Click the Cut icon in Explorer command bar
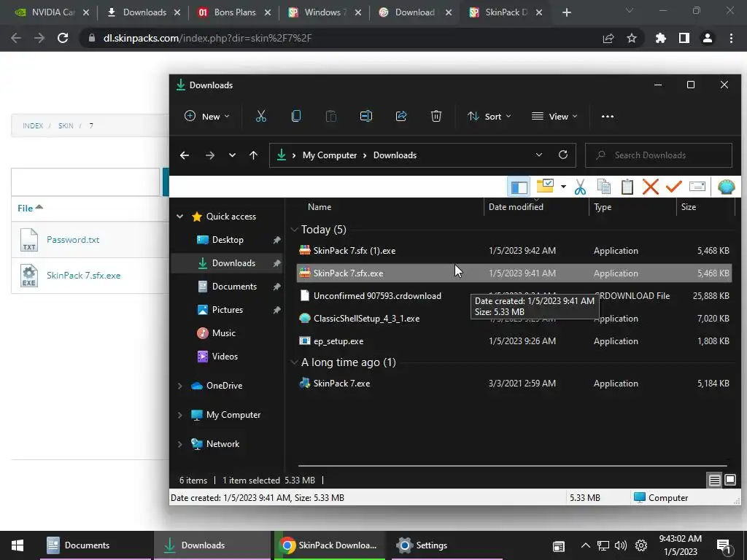The height and width of the screenshot is (560, 747). pos(260,116)
